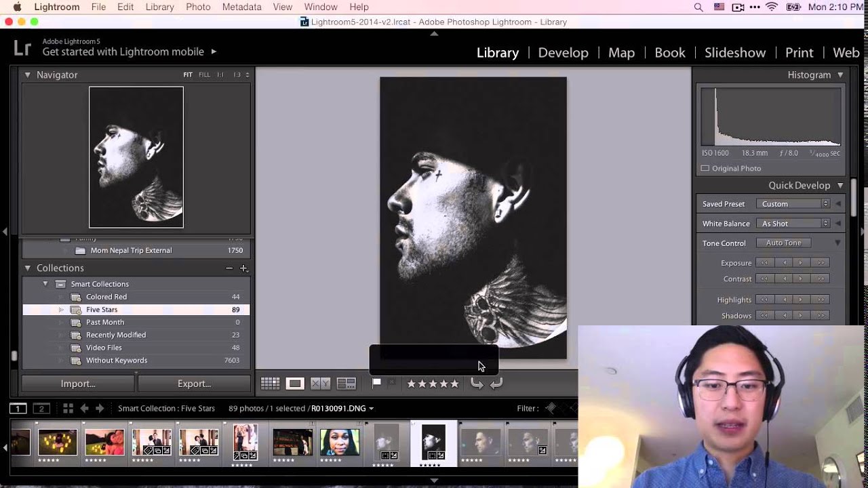
Task: Open Spotlight search in menu bar
Action: tap(698, 7)
